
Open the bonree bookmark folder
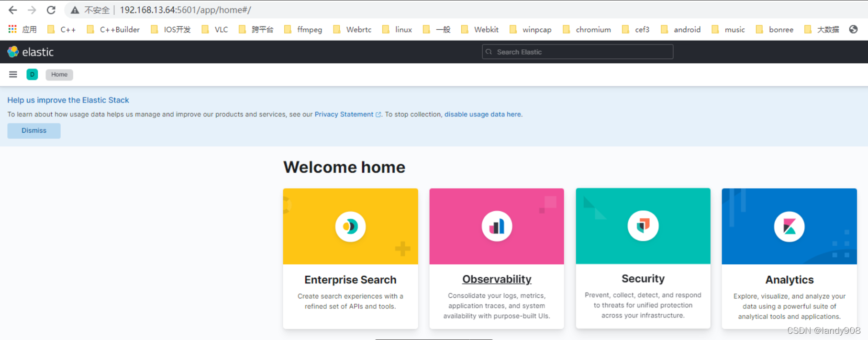775,29
